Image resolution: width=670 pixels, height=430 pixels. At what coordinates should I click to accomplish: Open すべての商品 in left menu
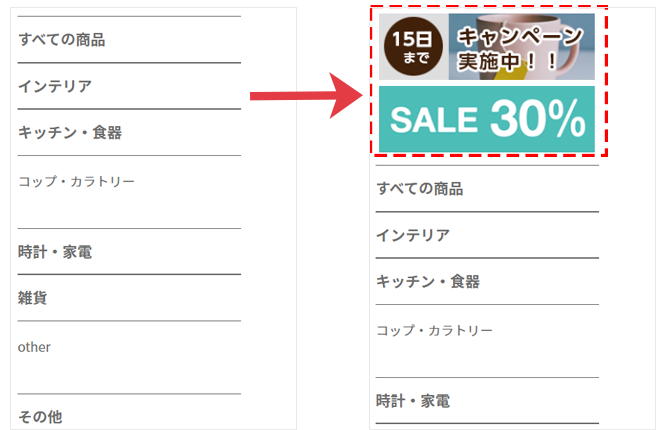(x=62, y=40)
